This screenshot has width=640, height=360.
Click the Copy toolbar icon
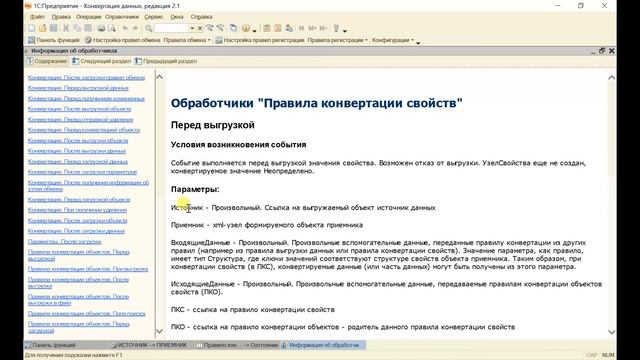(77, 28)
